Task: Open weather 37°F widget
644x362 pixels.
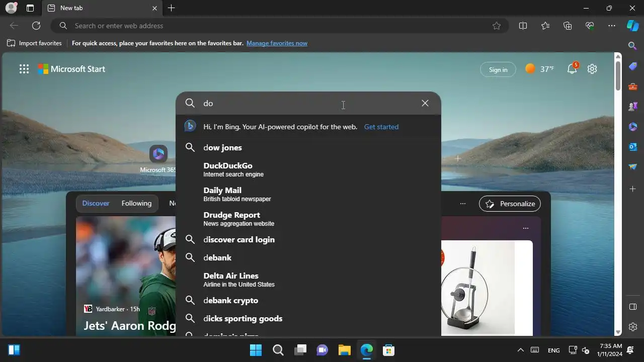Action: point(539,69)
